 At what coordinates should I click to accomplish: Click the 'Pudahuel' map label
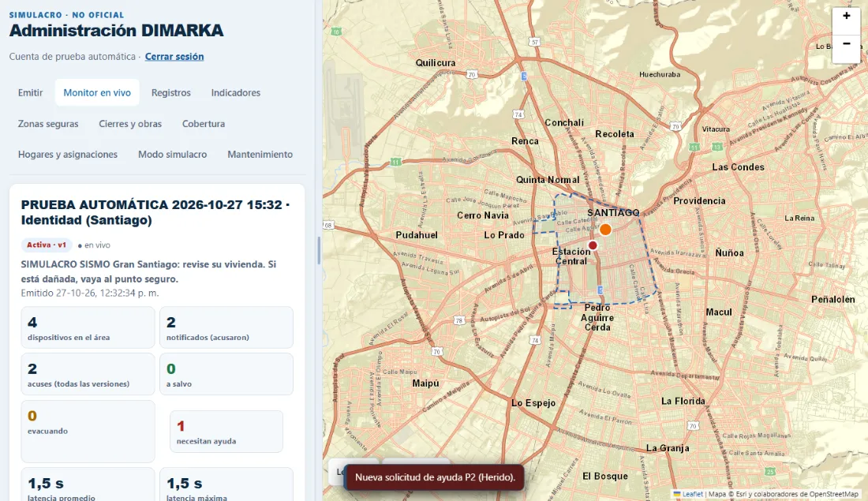(417, 235)
